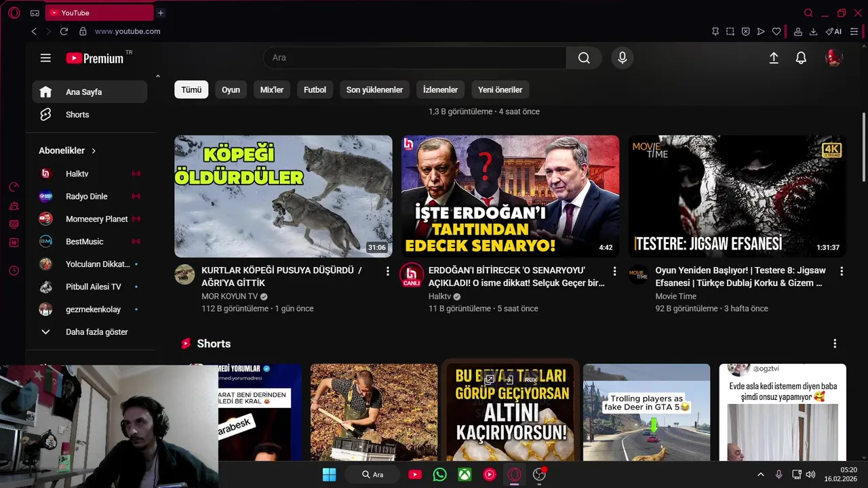The height and width of the screenshot is (488, 868).
Task: Click the Opera player send icon
Action: point(761,31)
